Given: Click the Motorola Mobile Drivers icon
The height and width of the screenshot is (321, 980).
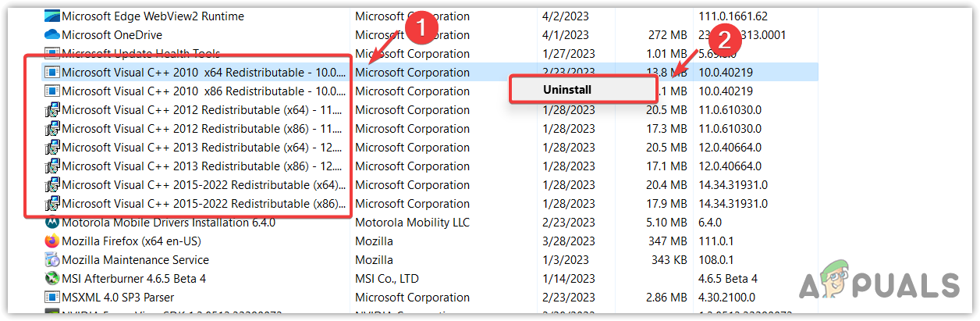Looking at the screenshot, I should point(52,223).
